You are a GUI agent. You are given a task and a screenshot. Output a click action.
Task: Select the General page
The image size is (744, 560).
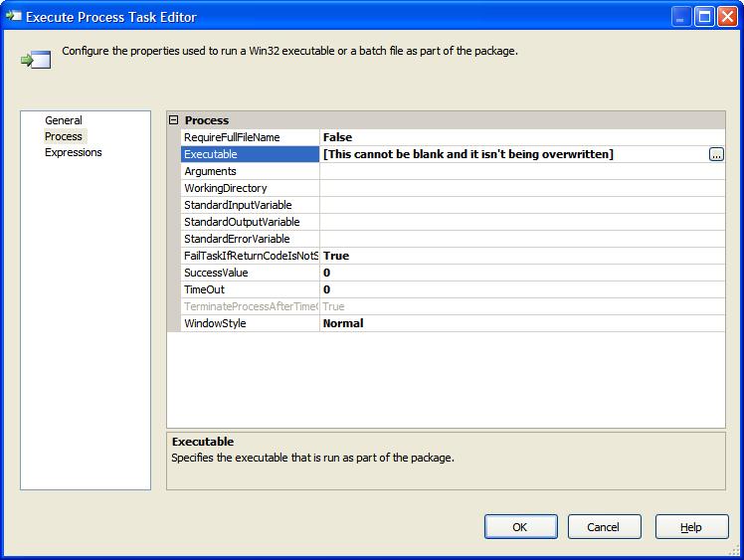[63, 120]
